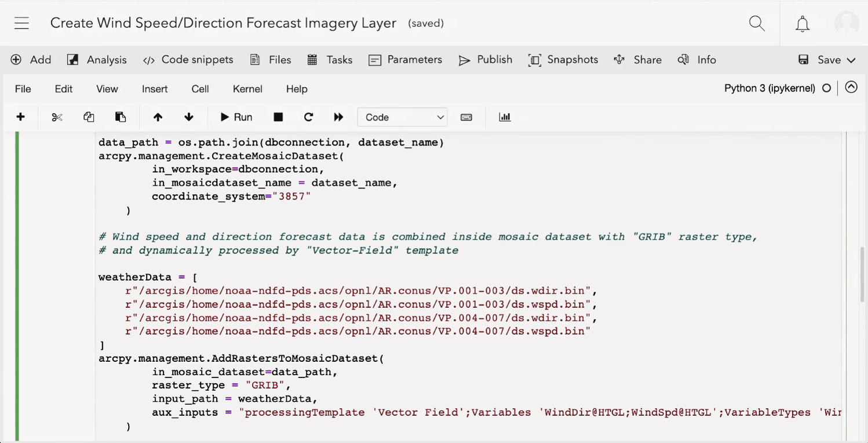Image resolution: width=868 pixels, height=443 pixels.
Task: Collapse the header with circled chevron
Action: (x=851, y=88)
